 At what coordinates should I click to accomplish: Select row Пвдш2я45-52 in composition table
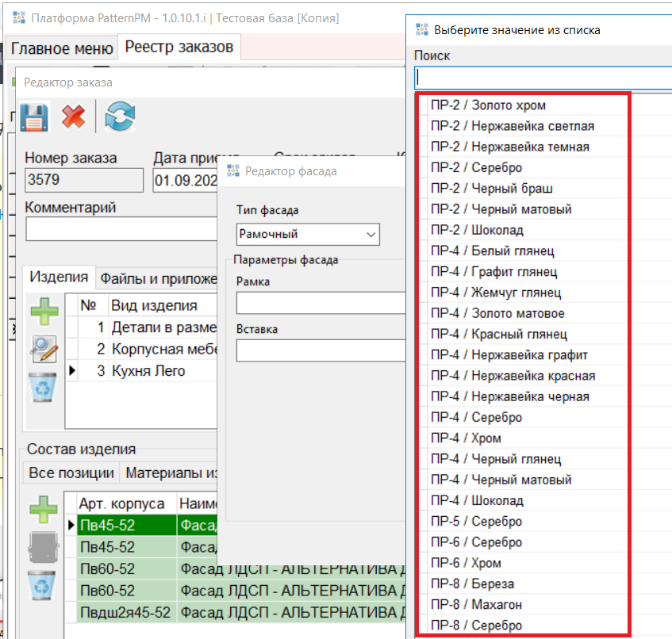pos(125,612)
